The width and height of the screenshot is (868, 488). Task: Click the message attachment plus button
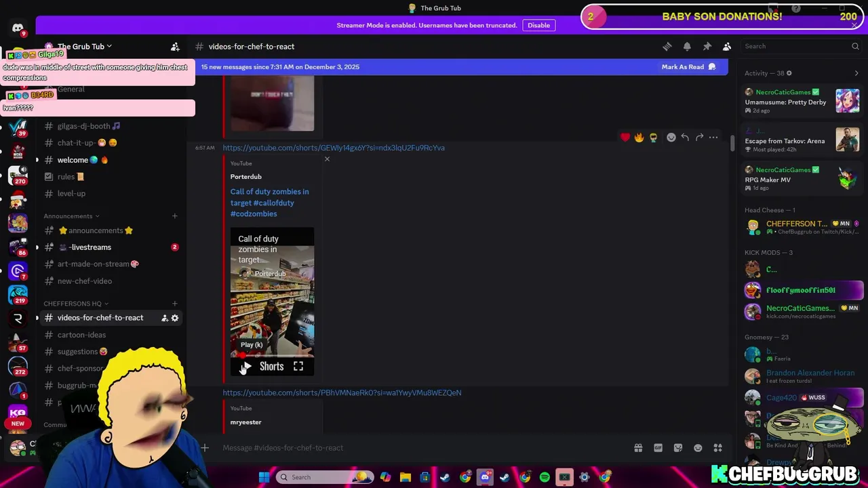pyautogui.click(x=205, y=447)
